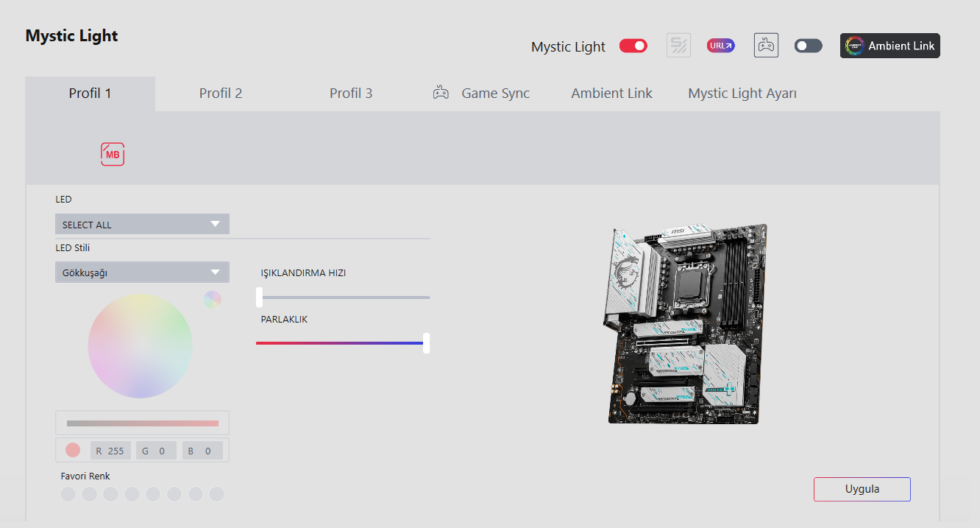This screenshot has width=980, height=528.
Task: Click the Ambient Link rainbow ring icon
Action: click(x=855, y=46)
